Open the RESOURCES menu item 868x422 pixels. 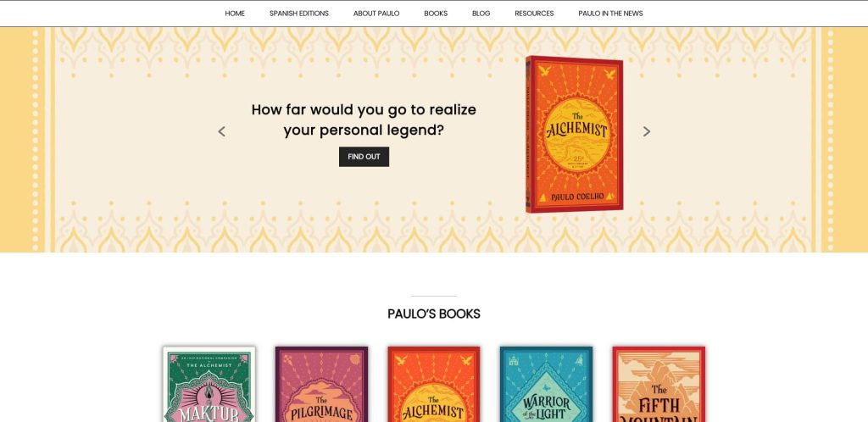[x=534, y=14]
